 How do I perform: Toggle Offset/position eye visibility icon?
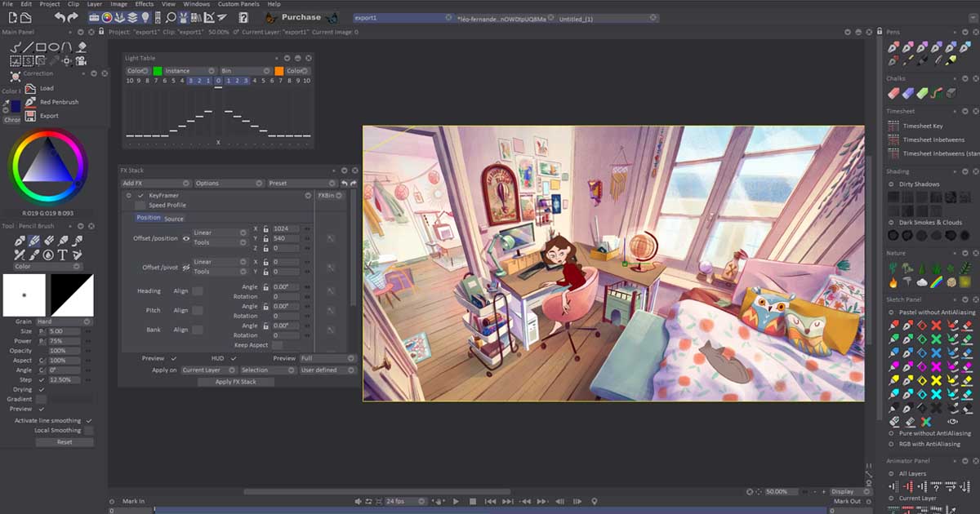click(186, 238)
